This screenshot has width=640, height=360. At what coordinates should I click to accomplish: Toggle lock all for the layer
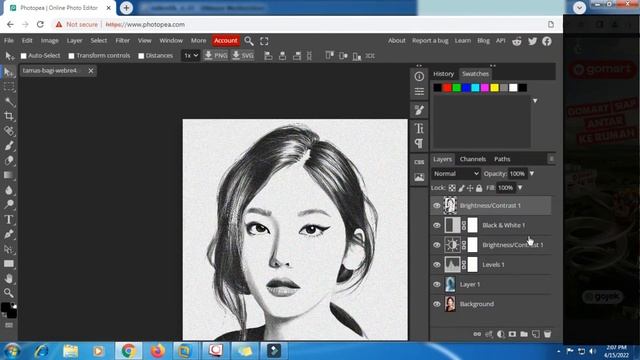479,188
